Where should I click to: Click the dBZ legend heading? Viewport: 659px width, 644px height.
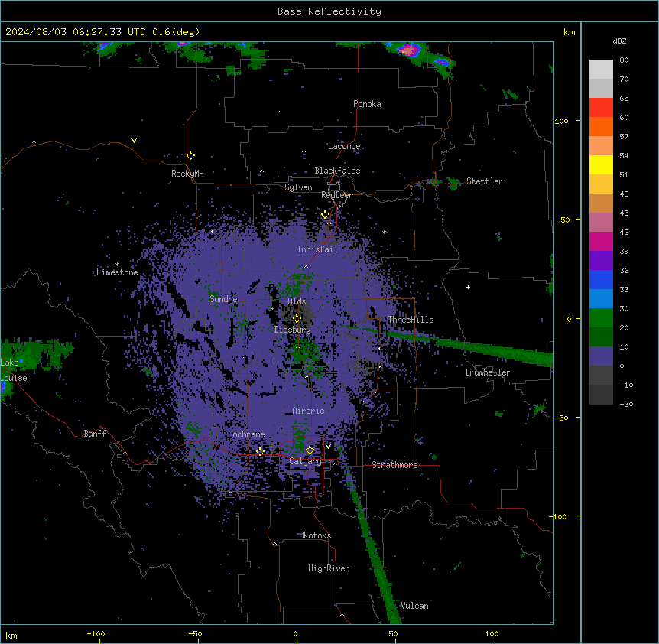pos(619,41)
